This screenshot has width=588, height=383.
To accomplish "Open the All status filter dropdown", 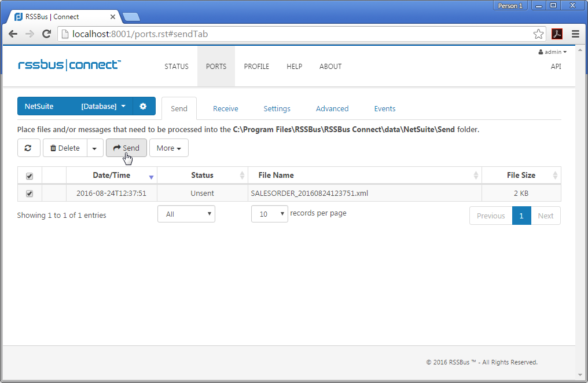I will tap(186, 214).
